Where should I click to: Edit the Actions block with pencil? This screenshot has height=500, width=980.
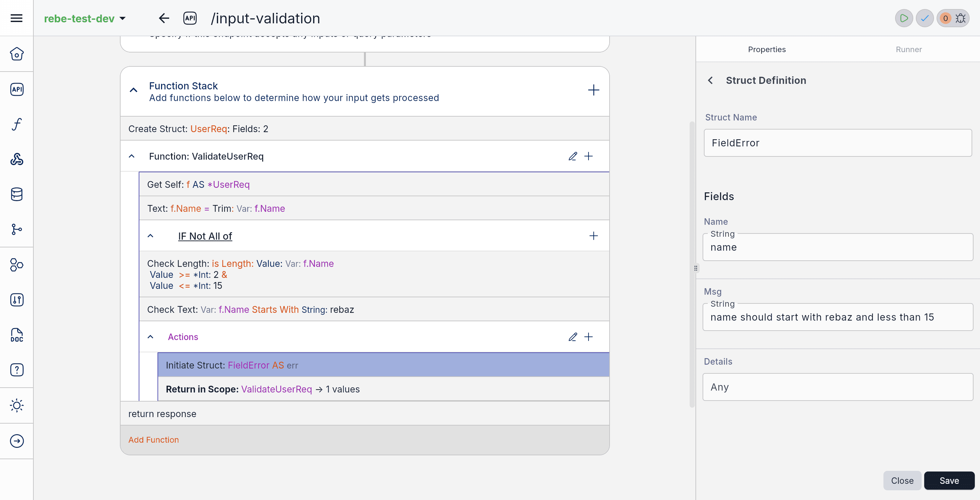[x=573, y=336]
